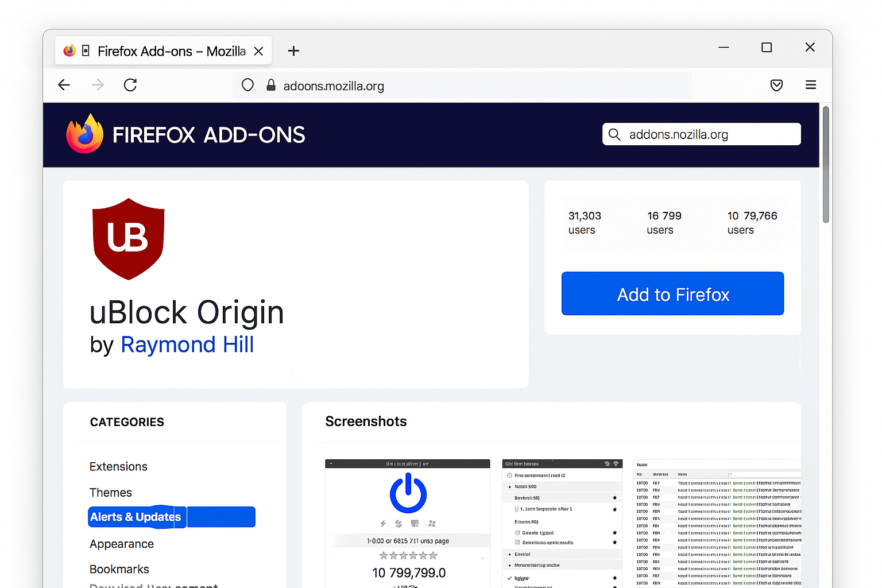Click the Firefox logo in the header
Screen dimensions: 882x588
coord(85,134)
